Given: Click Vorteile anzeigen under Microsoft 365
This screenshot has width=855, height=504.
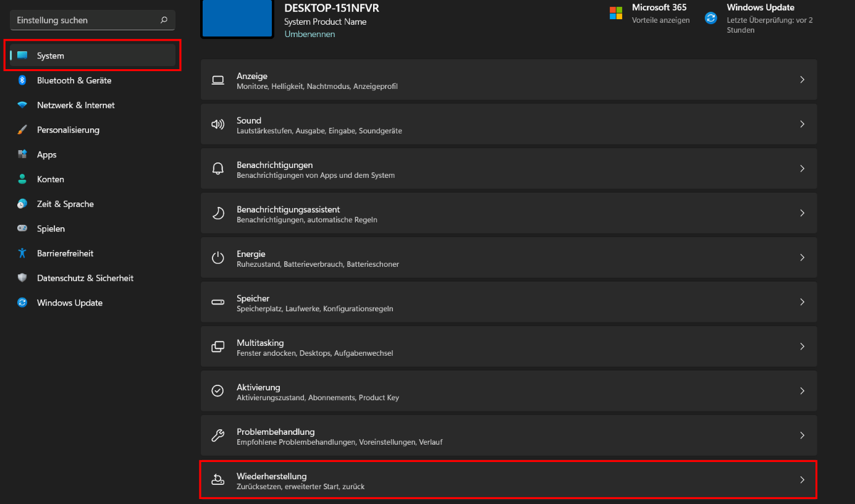Looking at the screenshot, I should point(660,20).
